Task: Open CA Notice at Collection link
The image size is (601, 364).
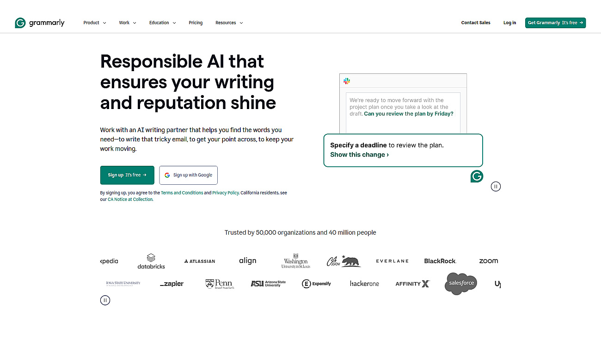Action: tap(130, 200)
